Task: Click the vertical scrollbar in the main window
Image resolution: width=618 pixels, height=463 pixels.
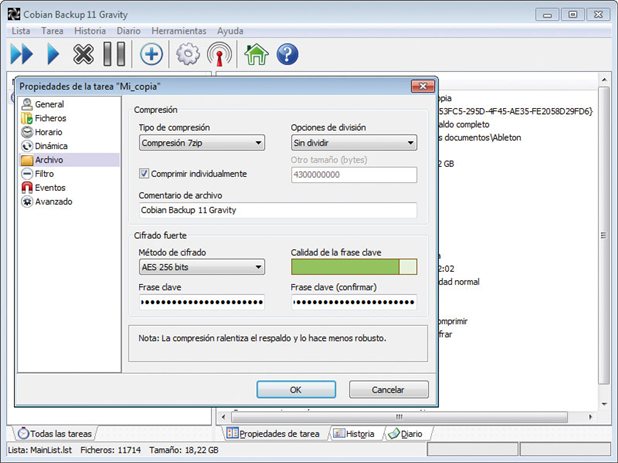Action: (604, 235)
